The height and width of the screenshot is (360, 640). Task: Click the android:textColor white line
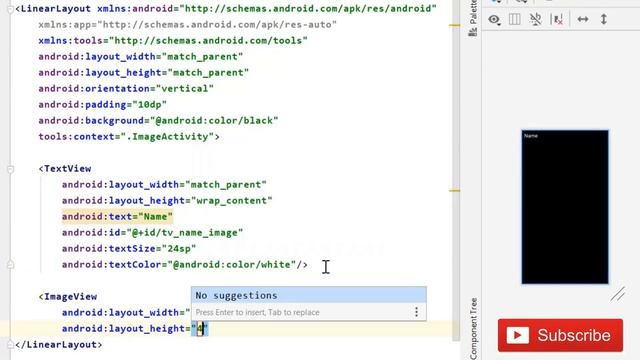184,264
